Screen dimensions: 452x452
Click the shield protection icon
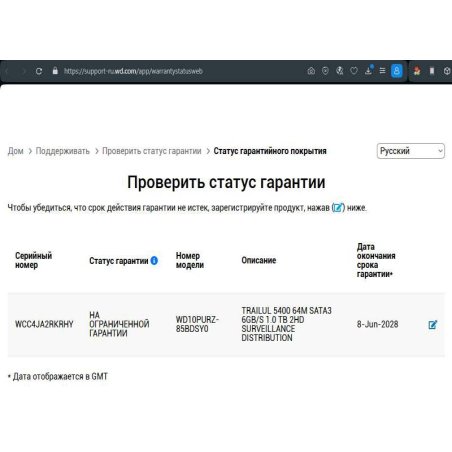coord(325,71)
